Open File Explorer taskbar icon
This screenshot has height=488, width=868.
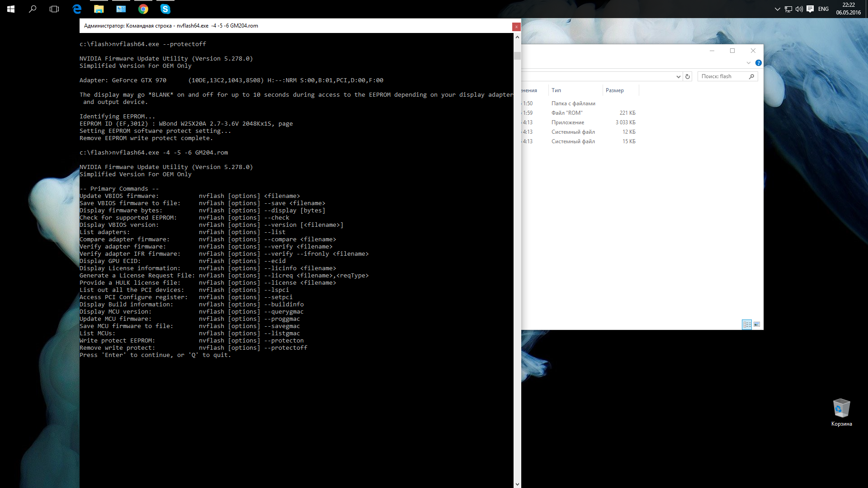pyautogui.click(x=99, y=9)
